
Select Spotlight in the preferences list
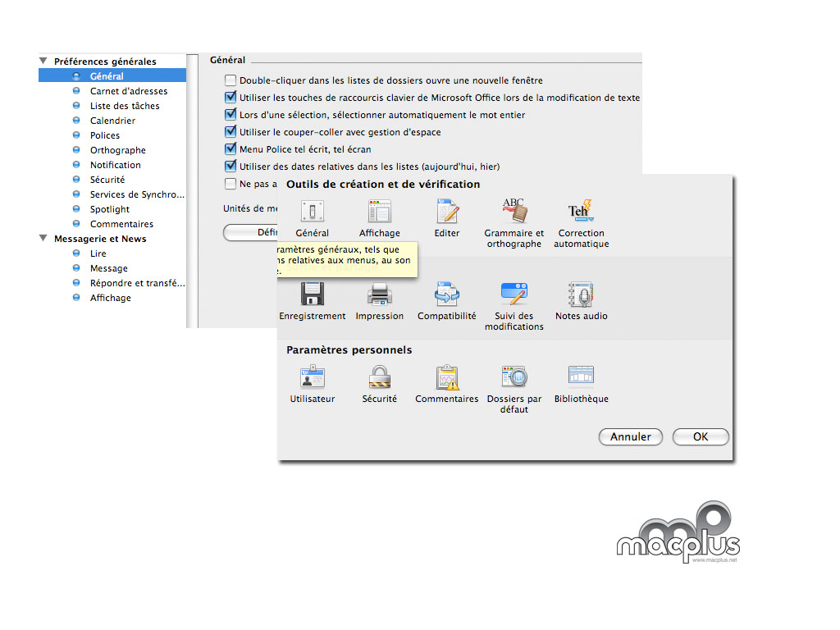click(x=109, y=209)
